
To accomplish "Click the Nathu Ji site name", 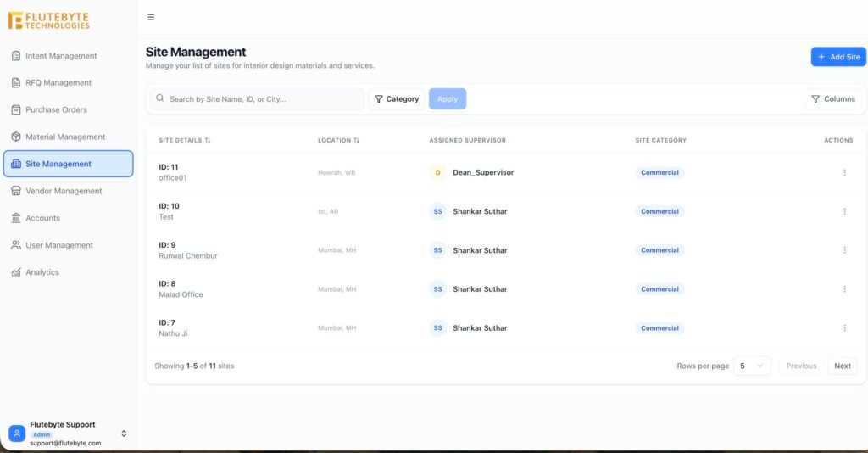I will pos(173,333).
